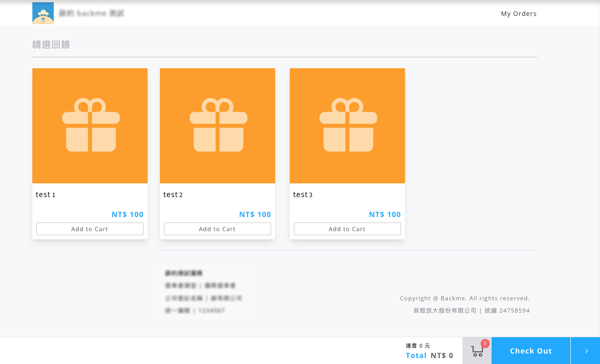The image size is (600, 364).
Task: Add test1 to cart
Action: pyautogui.click(x=90, y=229)
